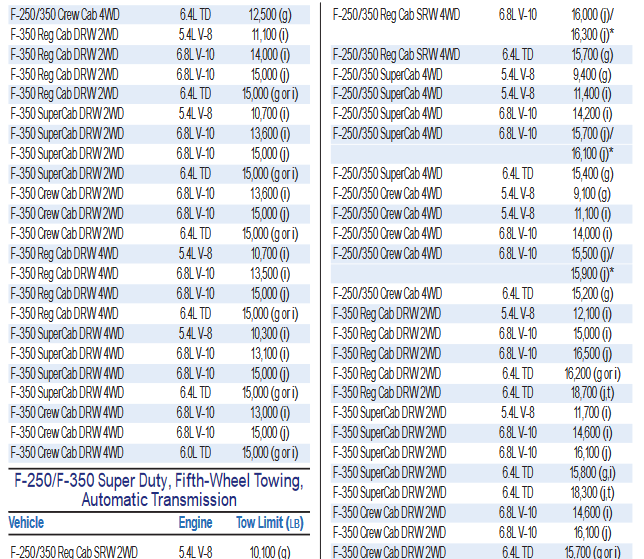
Task: Click the "6.4L TD" engine in the 15,400 (g) row
Action: (518, 174)
